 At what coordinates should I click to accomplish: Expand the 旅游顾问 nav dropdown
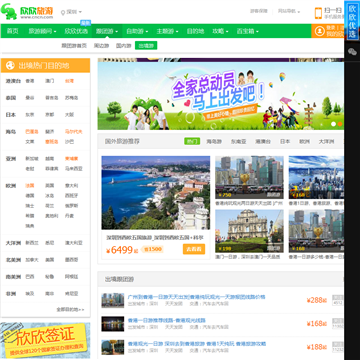pyautogui.click(x=42, y=31)
